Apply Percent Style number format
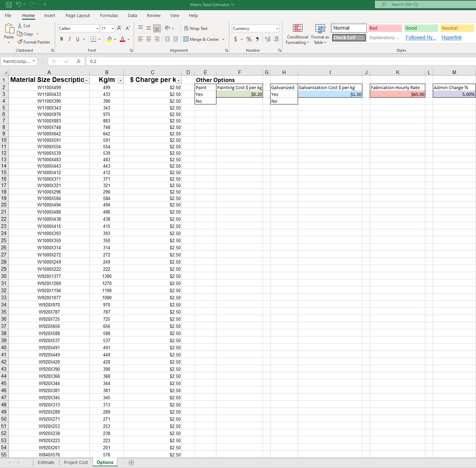The image size is (476, 468). click(x=249, y=39)
